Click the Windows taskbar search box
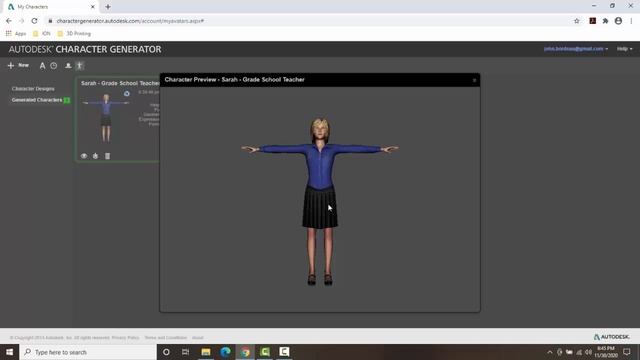Screen dimensions: 640x360 coord(88,352)
